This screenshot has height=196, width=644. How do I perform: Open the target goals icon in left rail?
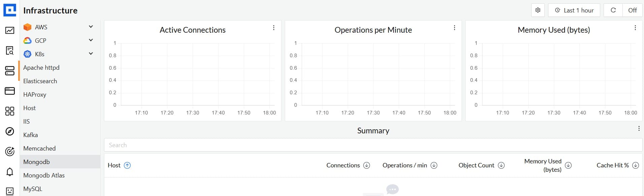[x=10, y=152]
